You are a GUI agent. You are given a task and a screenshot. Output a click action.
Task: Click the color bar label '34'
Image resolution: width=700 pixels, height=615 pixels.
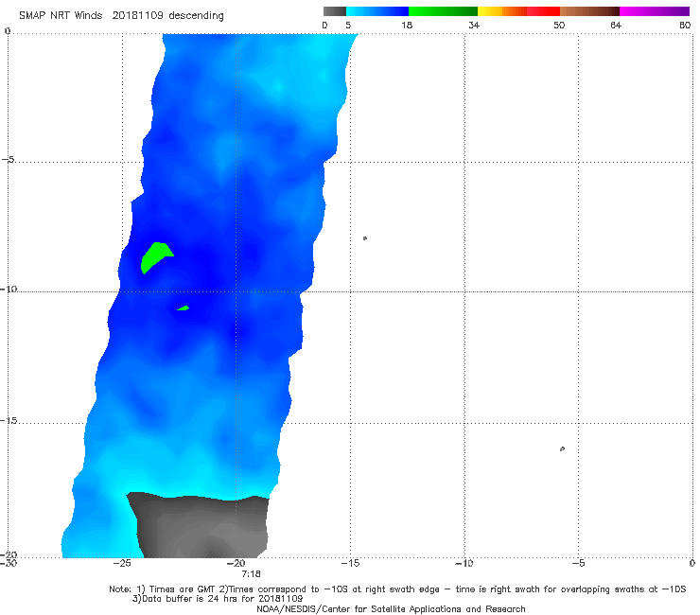click(474, 25)
